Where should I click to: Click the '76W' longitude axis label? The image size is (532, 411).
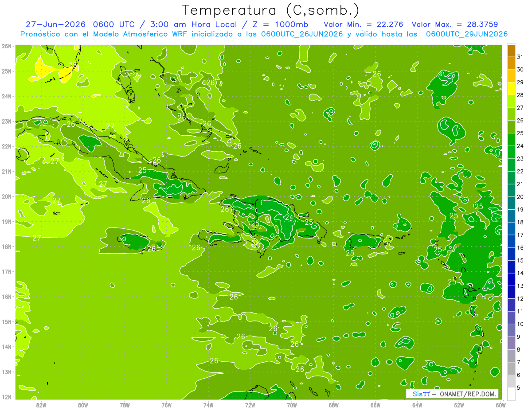click(166, 405)
